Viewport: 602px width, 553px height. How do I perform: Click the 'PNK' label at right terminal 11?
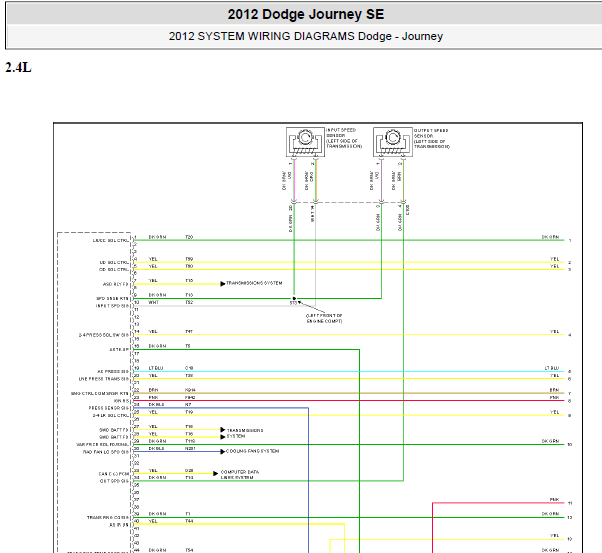554,500
